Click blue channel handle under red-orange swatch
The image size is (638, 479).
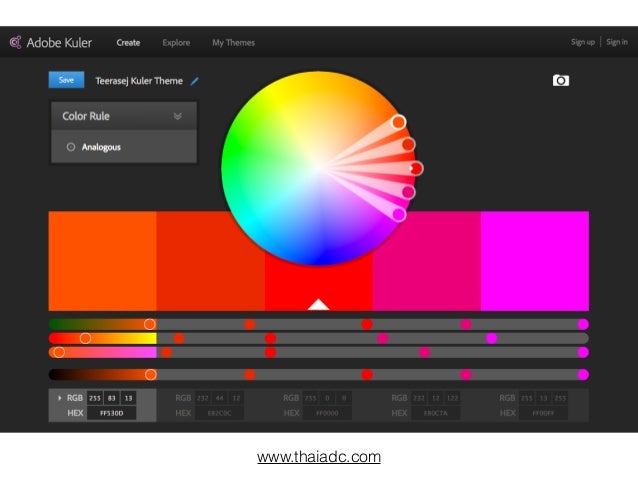pyautogui.click(x=166, y=352)
